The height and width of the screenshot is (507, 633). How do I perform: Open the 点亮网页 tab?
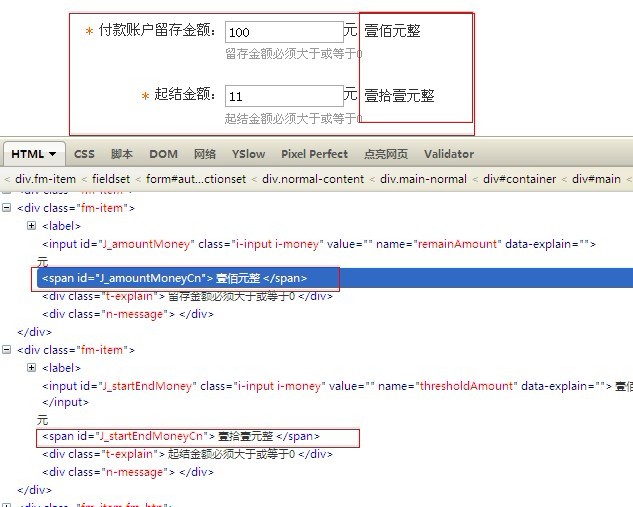(x=386, y=154)
